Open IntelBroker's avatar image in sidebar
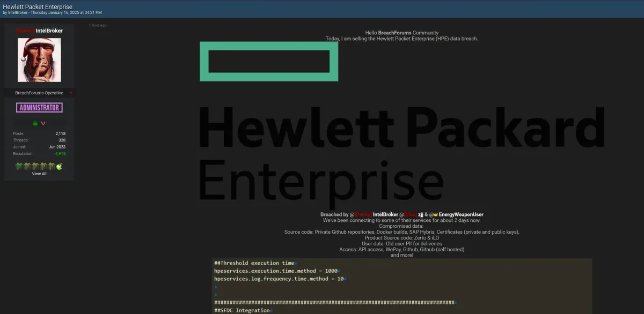644x314 pixels. (x=39, y=59)
